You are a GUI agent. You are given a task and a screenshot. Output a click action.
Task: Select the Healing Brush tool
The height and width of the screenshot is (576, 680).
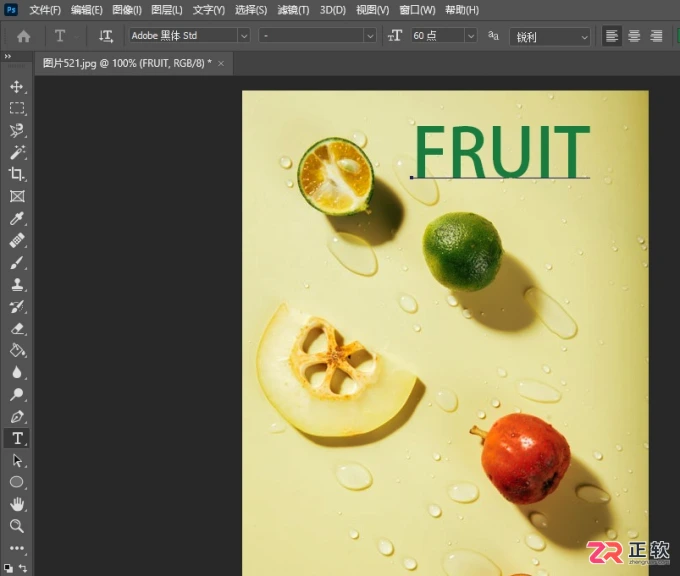[x=17, y=240]
